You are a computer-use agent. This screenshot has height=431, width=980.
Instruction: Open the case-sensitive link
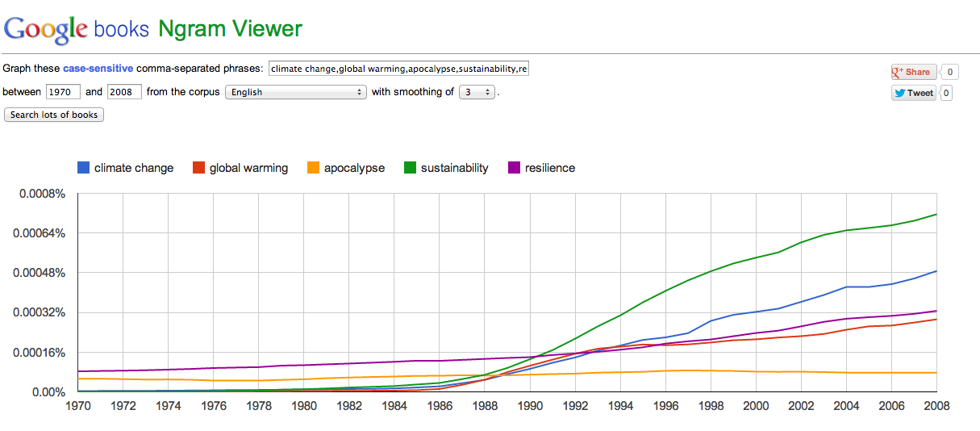[x=98, y=69]
